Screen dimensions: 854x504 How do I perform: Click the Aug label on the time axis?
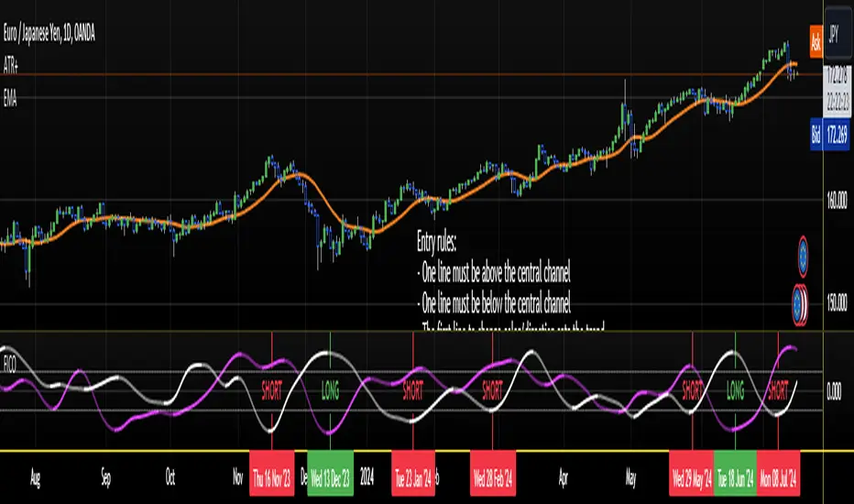(35, 477)
